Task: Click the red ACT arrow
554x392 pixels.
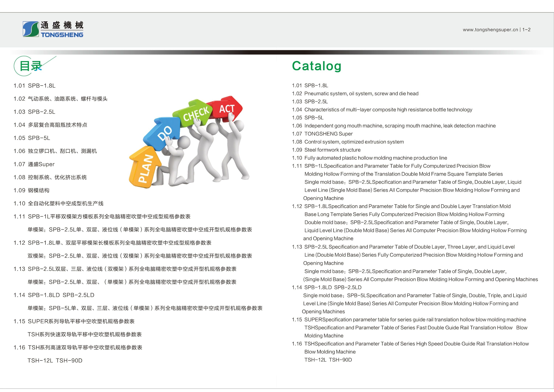Action: (x=227, y=109)
